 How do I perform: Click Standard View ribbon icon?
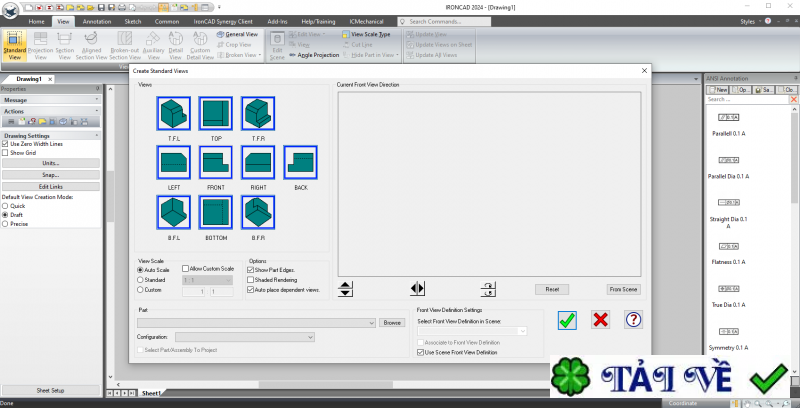pyautogui.click(x=14, y=45)
